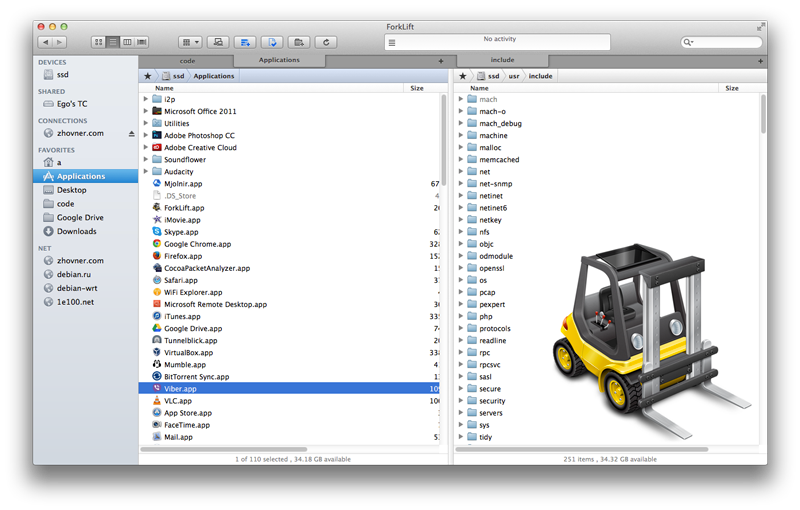Expand the Adobe Photoshop CC folder
This screenshot has width=800, height=510.
(x=145, y=135)
